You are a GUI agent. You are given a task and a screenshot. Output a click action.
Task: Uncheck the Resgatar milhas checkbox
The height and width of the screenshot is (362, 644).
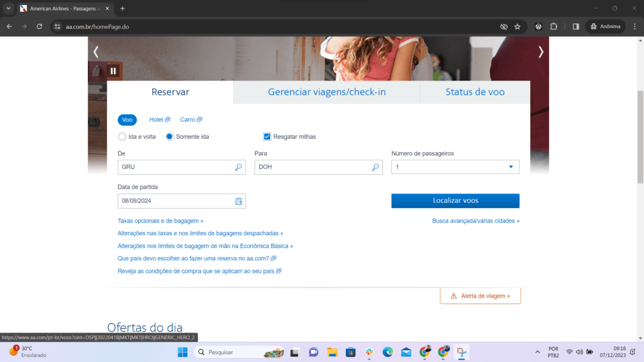pyautogui.click(x=267, y=136)
